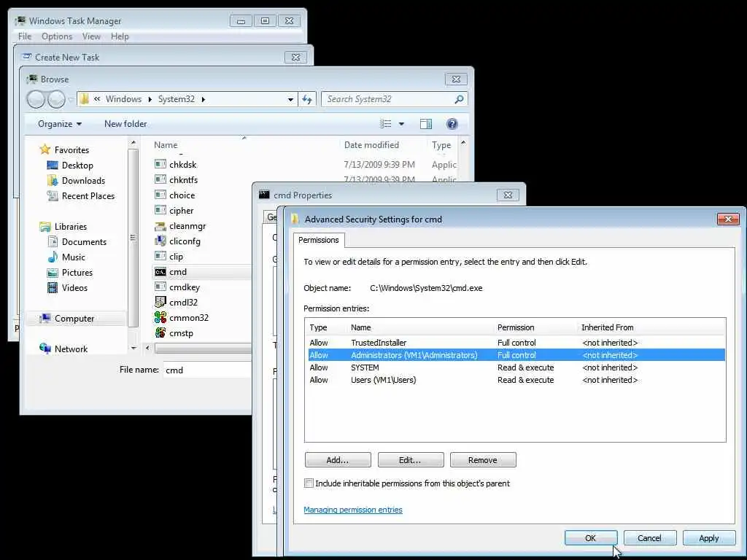
Task: Select the choice file icon
Action: [160, 195]
